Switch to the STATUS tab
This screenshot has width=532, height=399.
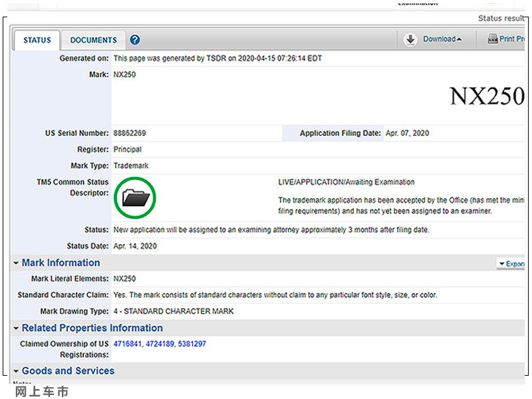tap(37, 40)
